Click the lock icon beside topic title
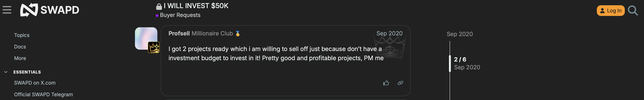This screenshot has height=100, width=644. coord(159,6)
